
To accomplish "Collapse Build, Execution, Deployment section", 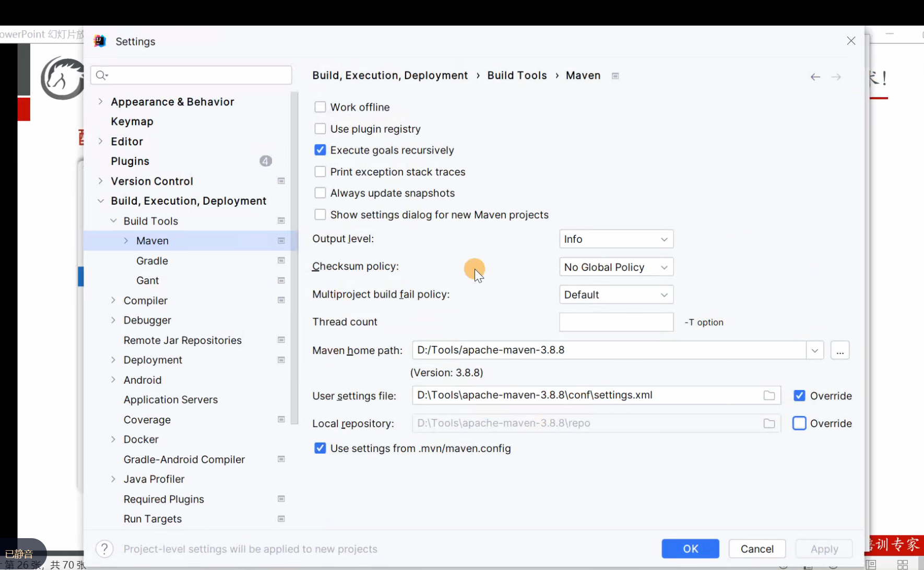I will 100,201.
